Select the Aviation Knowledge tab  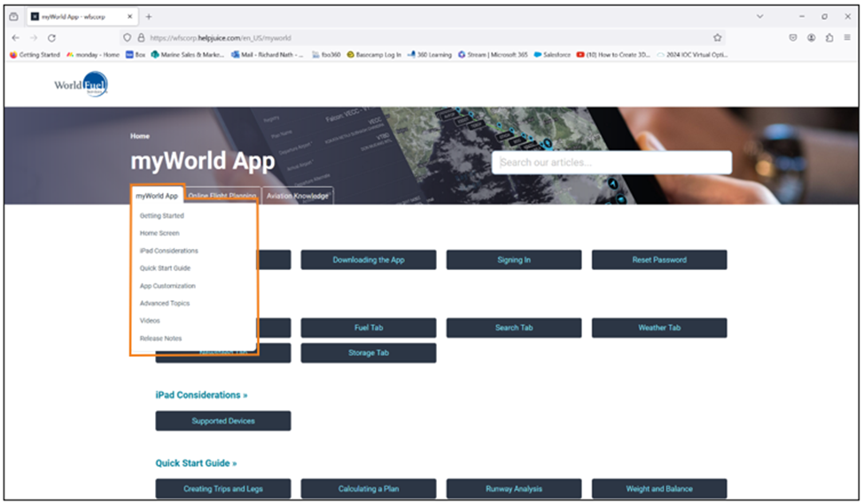[x=298, y=196]
